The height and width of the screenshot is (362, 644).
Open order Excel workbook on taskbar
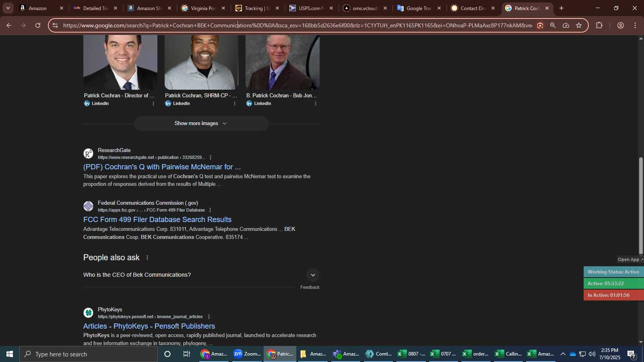pyautogui.click(x=475, y=354)
